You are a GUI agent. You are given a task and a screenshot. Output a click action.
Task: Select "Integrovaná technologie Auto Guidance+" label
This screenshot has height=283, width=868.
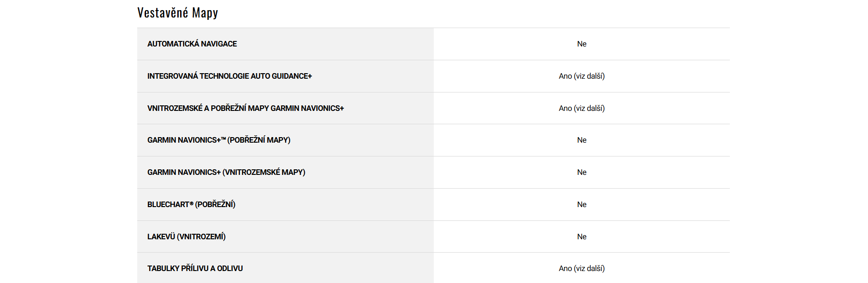(x=229, y=76)
